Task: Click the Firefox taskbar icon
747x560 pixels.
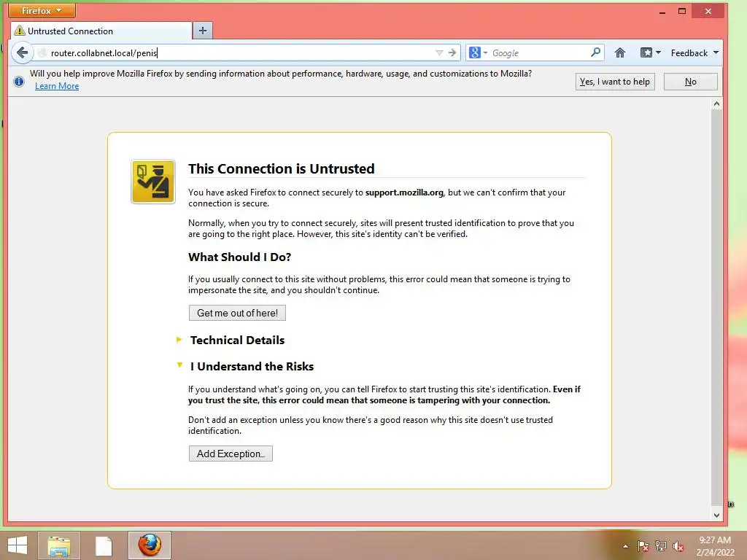Action: (150, 545)
